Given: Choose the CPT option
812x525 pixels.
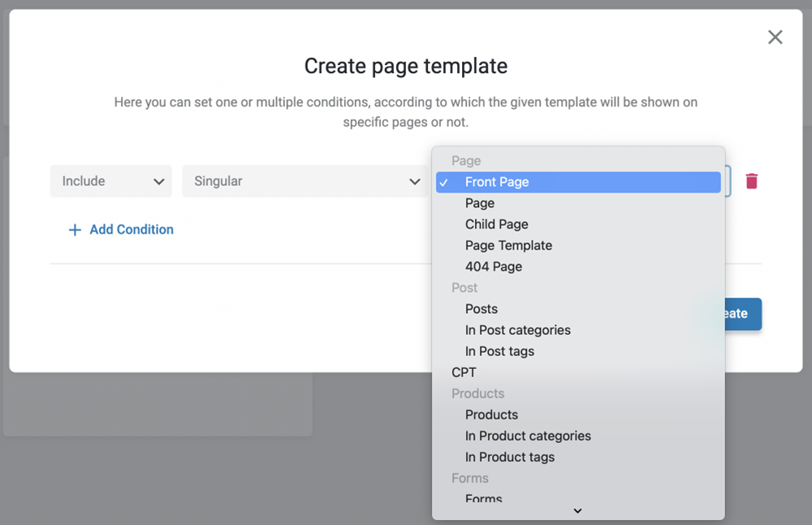Looking at the screenshot, I should pyautogui.click(x=578, y=373).
